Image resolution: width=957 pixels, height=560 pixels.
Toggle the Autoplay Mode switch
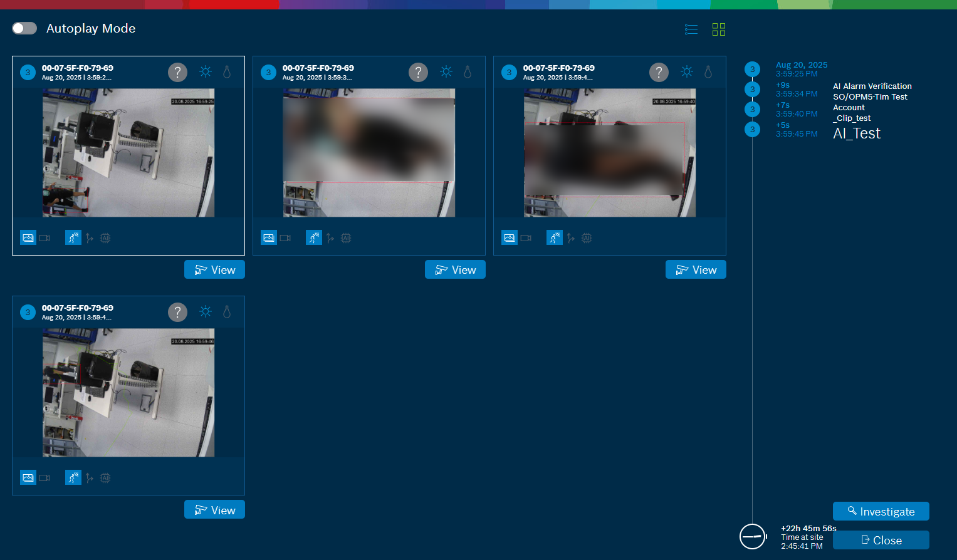click(24, 28)
